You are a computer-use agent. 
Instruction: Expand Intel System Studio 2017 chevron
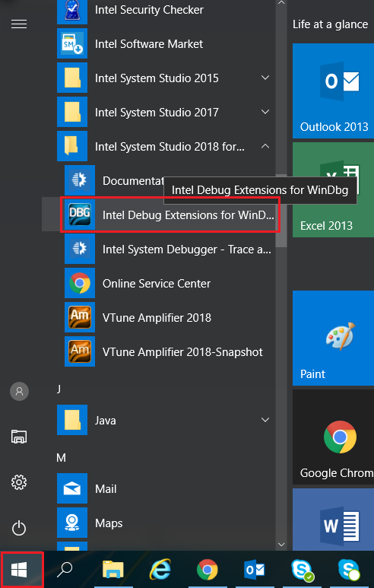pyautogui.click(x=265, y=112)
